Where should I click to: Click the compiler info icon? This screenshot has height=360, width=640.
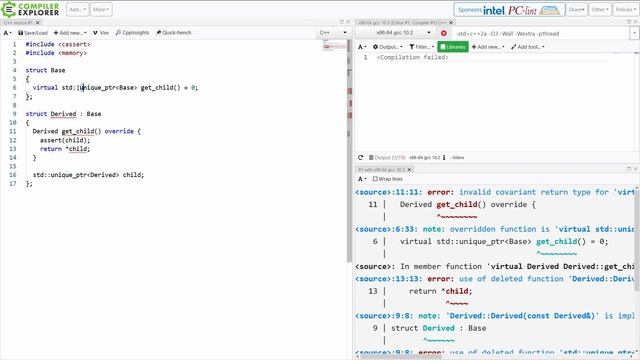[x=444, y=158]
